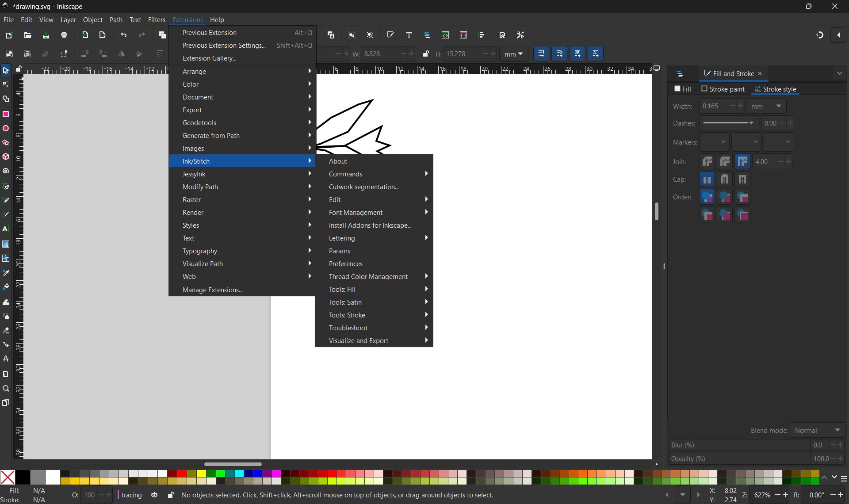The height and width of the screenshot is (504, 849).
Task: Click Ink/Stitch Params entry
Action: click(x=374, y=251)
